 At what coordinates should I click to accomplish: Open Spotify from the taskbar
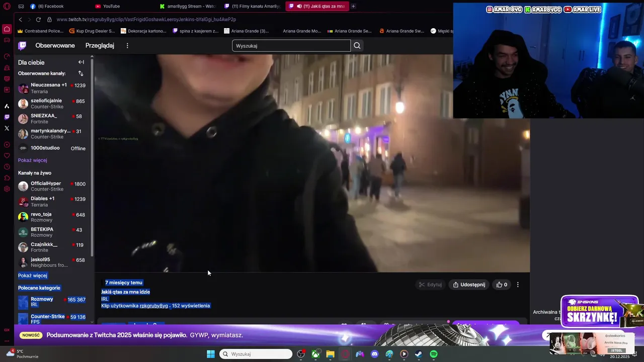(x=434, y=354)
